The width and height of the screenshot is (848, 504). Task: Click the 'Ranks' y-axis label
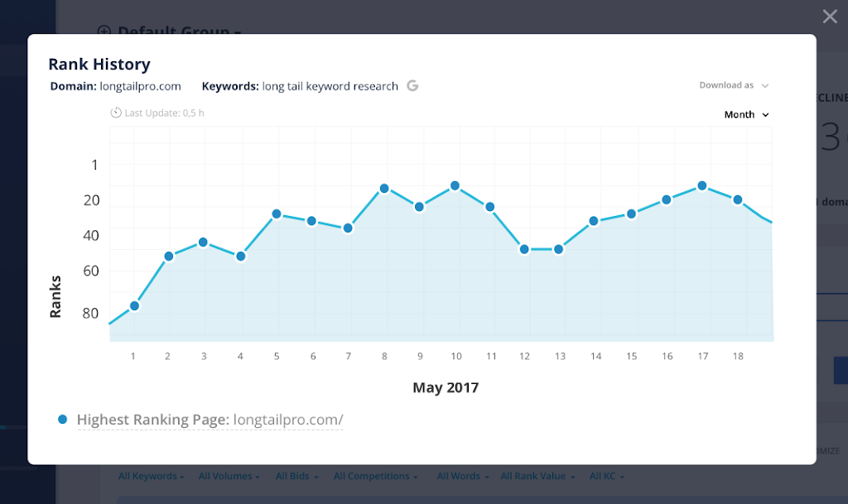[55, 296]
